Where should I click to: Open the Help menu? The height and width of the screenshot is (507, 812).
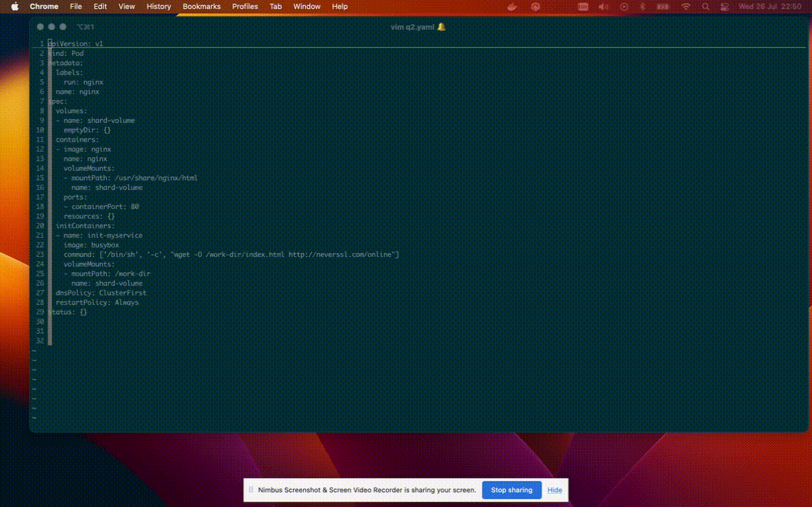coord(340,6)
